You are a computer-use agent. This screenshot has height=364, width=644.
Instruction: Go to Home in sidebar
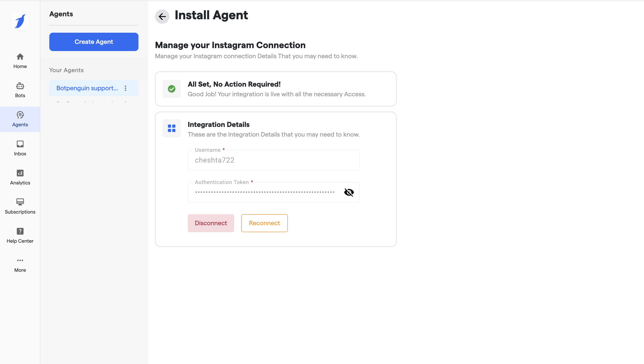[x=20, y=60]
